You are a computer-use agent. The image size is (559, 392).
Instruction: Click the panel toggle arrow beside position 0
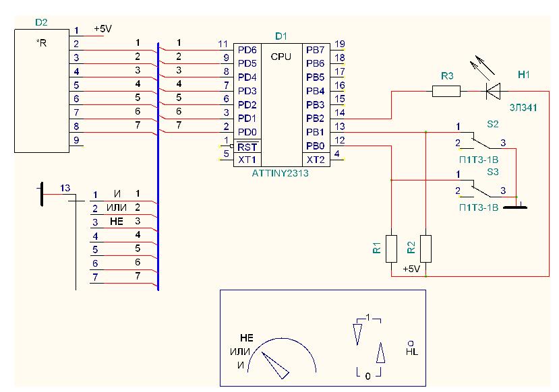[x=380, y=354]
